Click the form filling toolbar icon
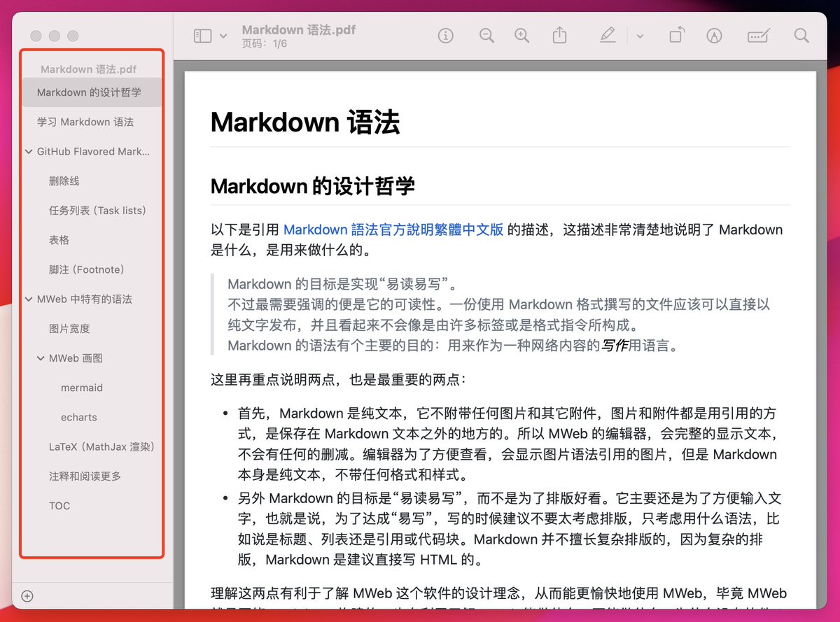Image resolution: width=840 pixels, height=622 pixels. pyautogui.click(x=758, y=36)
